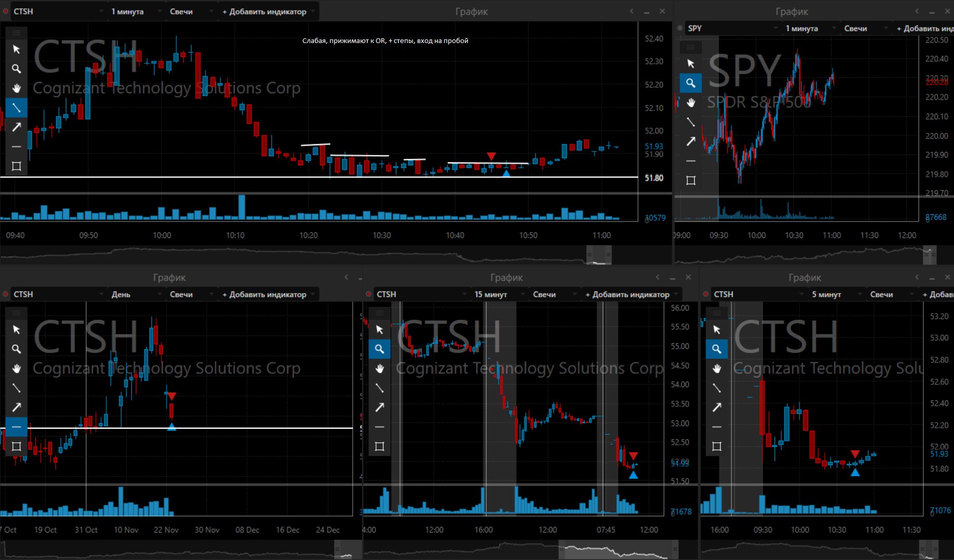Select the cursor tool in the top CTSH 1-minute chart
This screenshot has height=560, width=954.
16,49
